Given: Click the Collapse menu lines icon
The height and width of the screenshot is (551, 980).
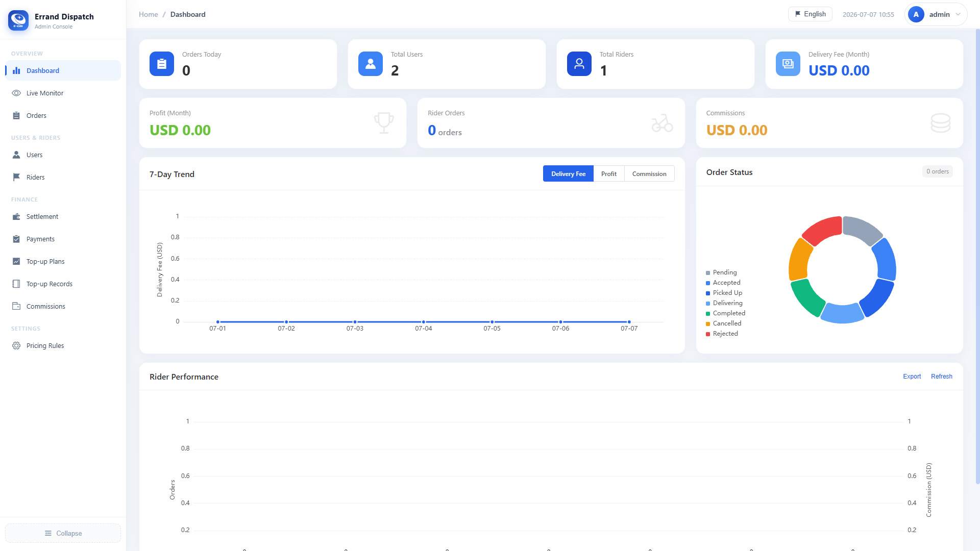Looking at the screenshot, I should pos(48,534).
